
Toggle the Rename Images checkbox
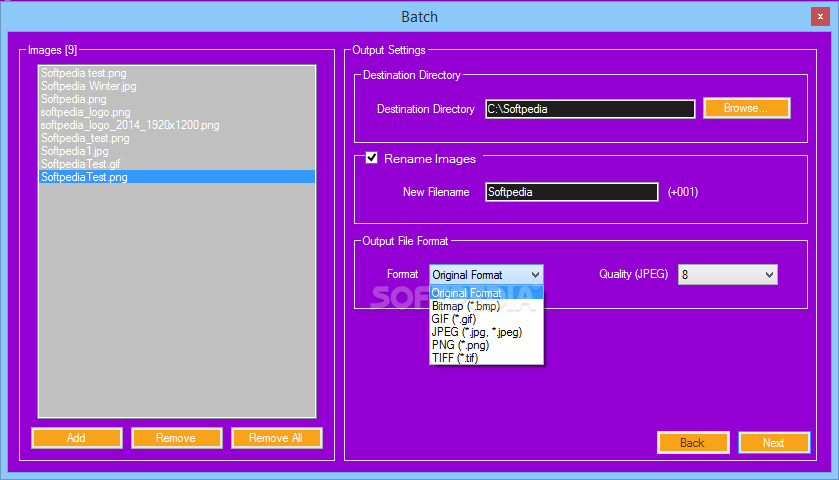(x=371, y=158)
